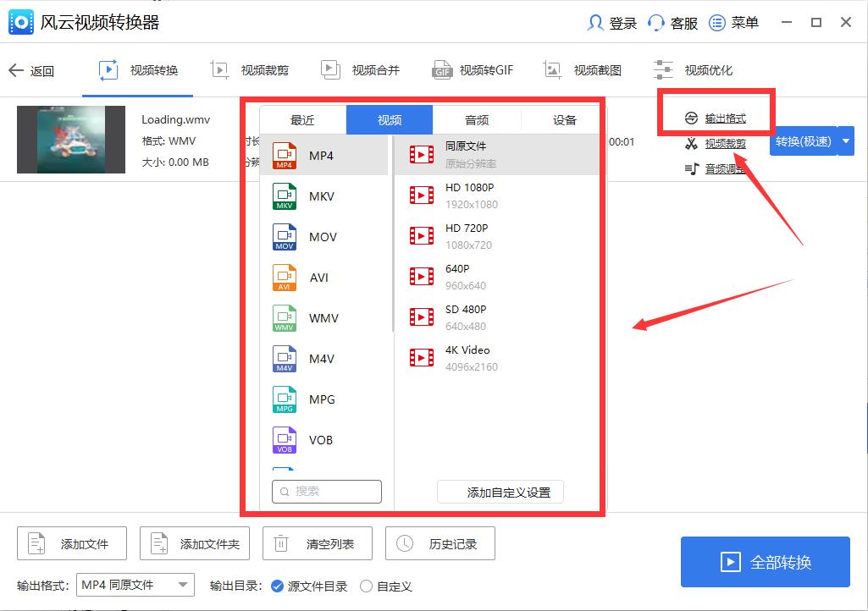The image size is (868, 611).
Task: Open the 视频合并 toolbar tool
Action: click(361, 70)
